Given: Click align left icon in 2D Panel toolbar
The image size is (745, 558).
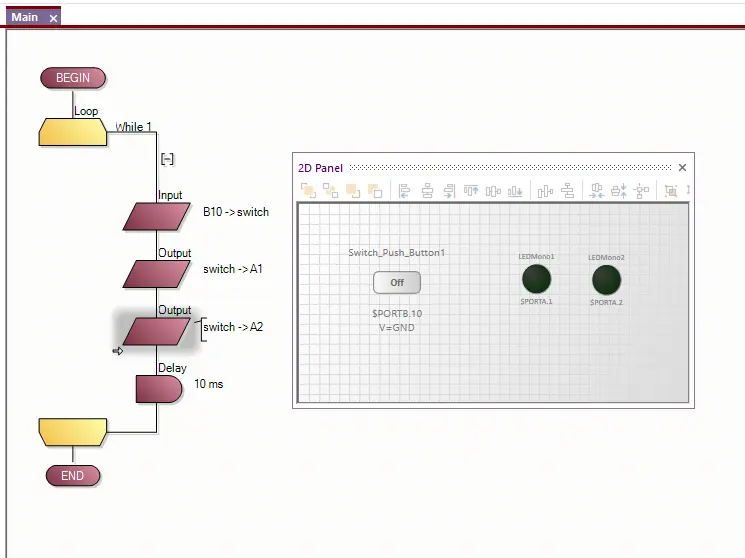Looking at the screenshot, I should (405, 191).
